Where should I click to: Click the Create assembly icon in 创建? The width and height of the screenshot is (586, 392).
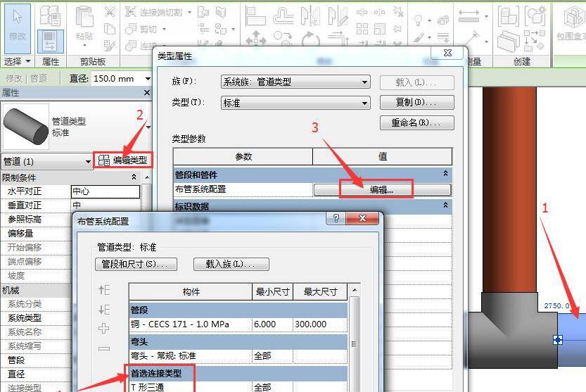509,15
